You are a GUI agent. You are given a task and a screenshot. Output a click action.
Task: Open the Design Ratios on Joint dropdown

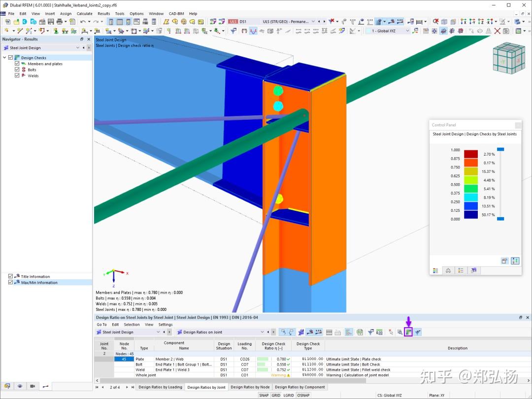(262, 332)
